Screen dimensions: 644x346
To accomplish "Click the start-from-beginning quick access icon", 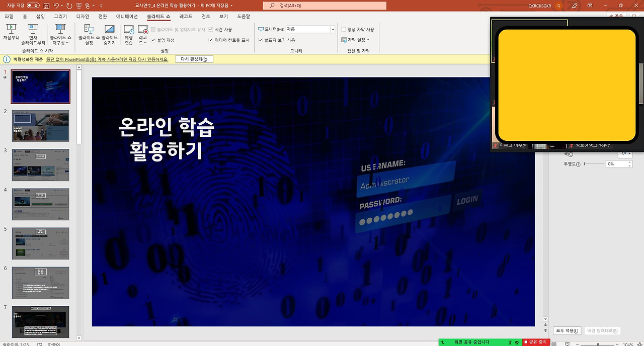I will (x=80, y=6).
